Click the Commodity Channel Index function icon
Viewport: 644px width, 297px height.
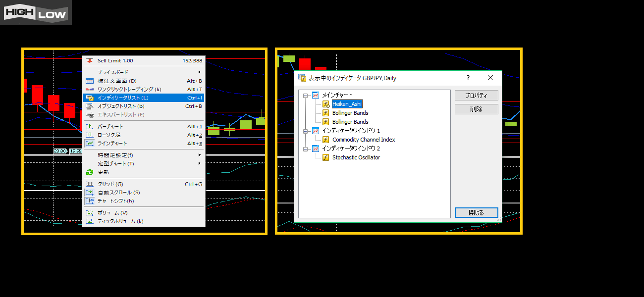coord(325,140)
